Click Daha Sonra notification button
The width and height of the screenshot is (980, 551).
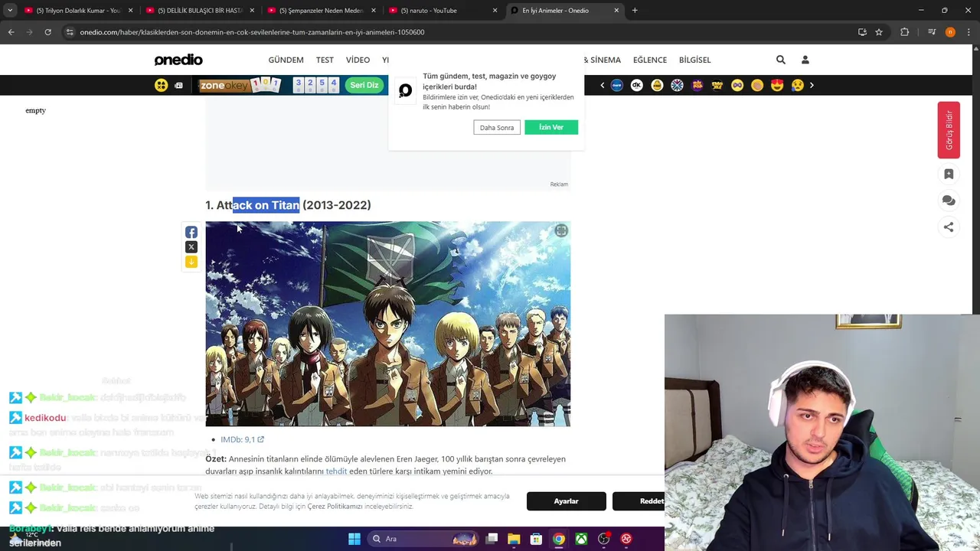click(x=497, y=128)
